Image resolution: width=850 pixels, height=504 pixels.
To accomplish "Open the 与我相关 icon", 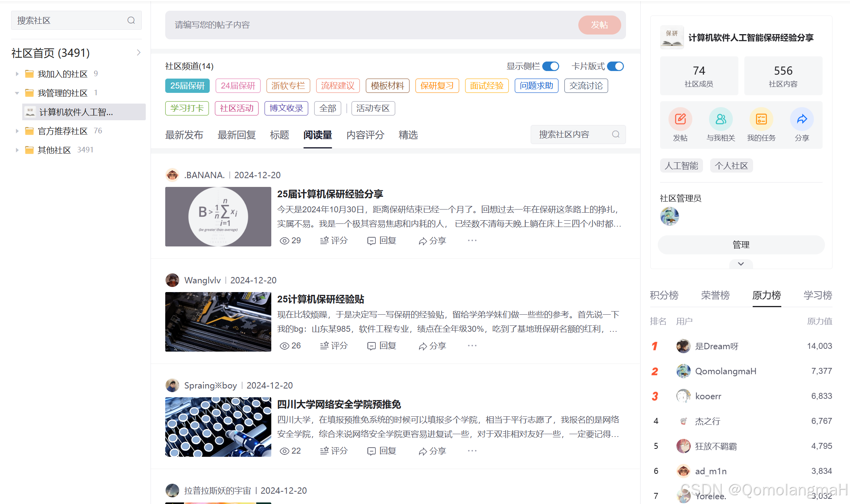I will 721,119.
